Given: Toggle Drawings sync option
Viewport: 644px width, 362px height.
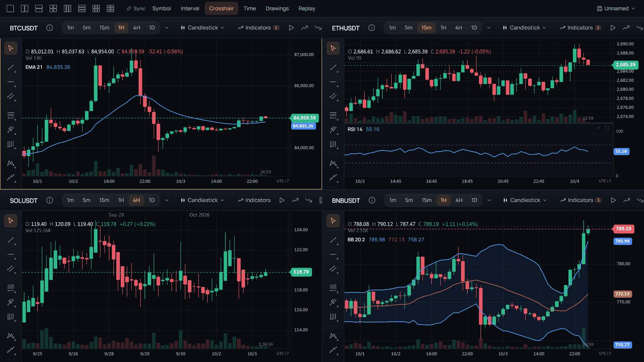Looking at the screenshot, I should pyautogui.click(x=277, y=8).
